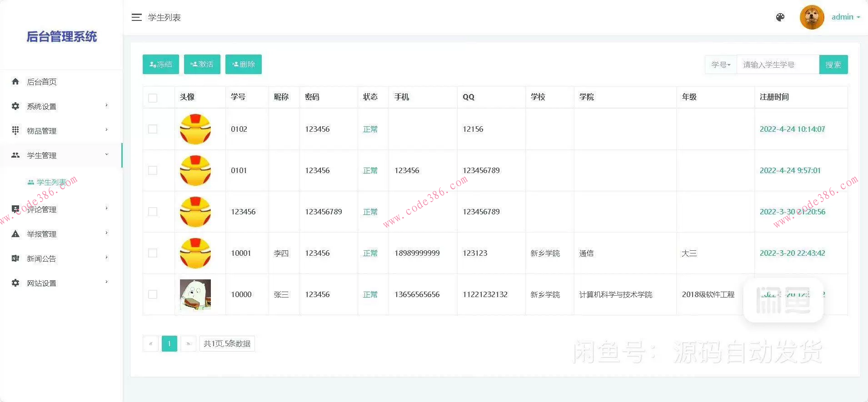Screen dimensions: 868x402
Task: Check the box for student 0102
Action: (153, 129)
